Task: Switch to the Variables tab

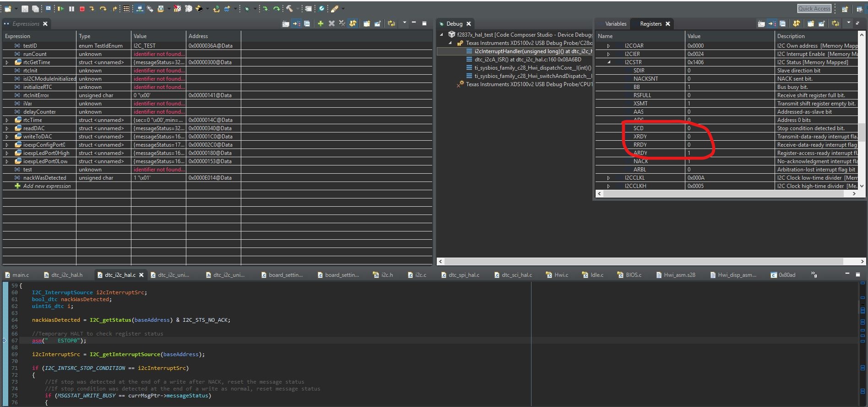Action: [x=615, y=24]
